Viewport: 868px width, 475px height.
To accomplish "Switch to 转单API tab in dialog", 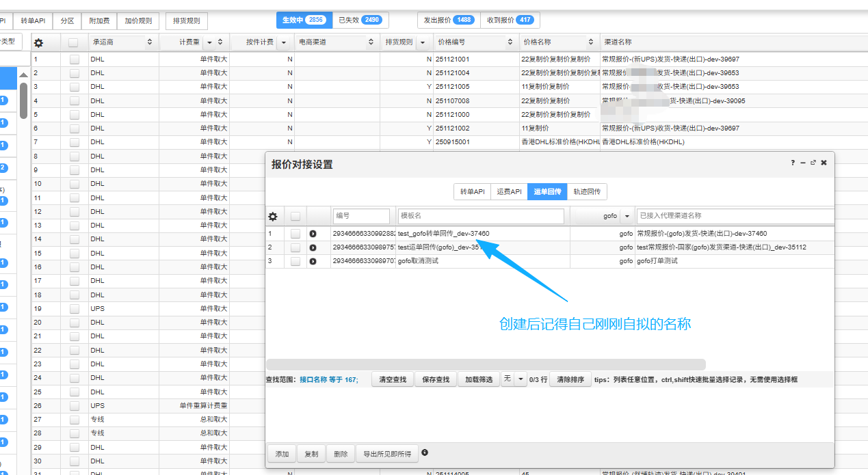I will [x=472, y=192].
